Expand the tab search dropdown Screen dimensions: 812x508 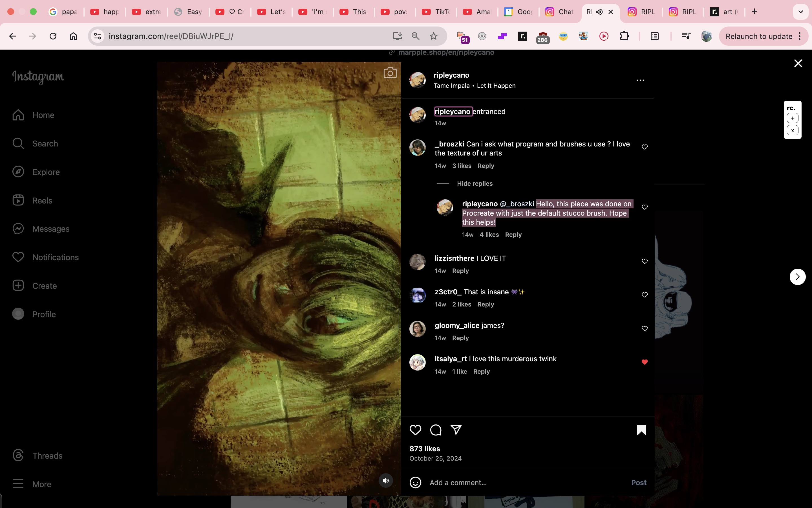click(800, 12)
